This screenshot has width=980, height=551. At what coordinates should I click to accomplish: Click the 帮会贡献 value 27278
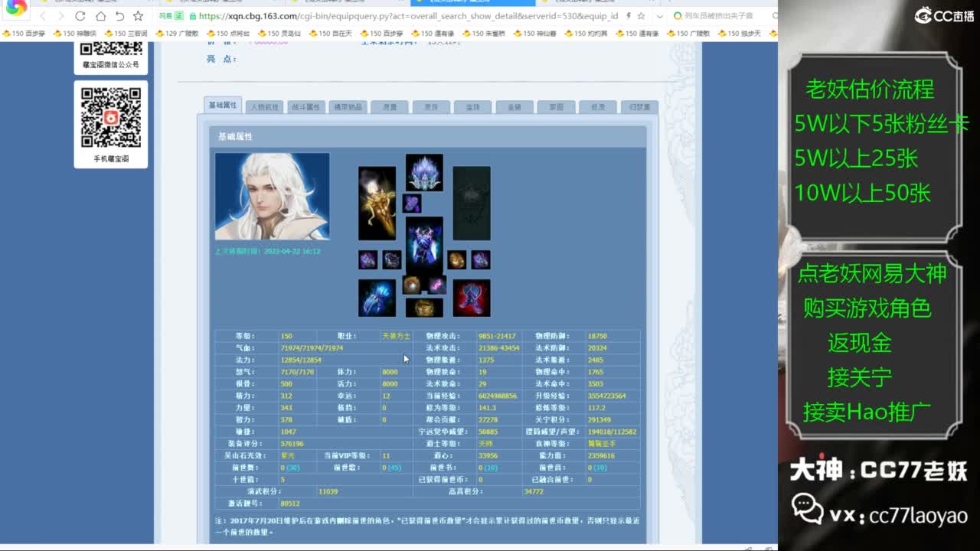tap(488, 419)
